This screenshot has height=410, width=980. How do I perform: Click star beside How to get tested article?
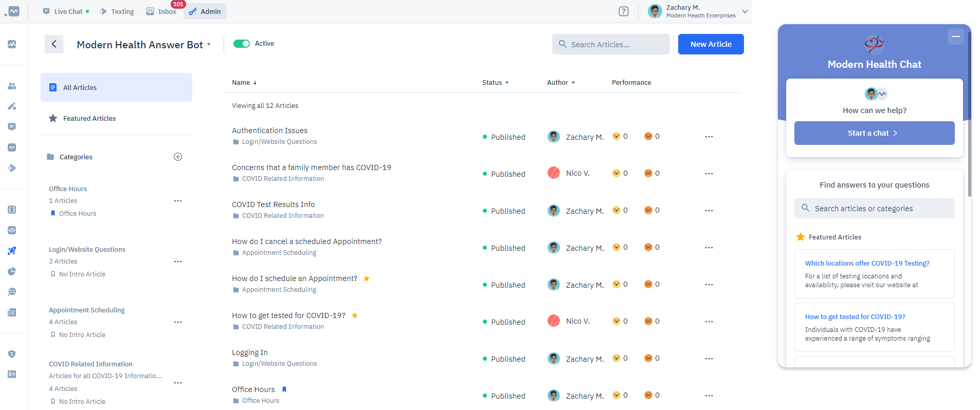355,315
